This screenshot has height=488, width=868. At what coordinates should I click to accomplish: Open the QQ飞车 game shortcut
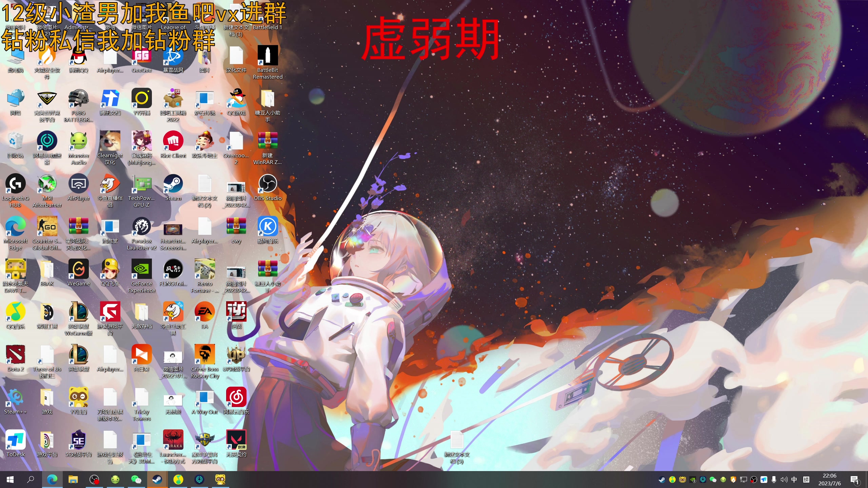click(x=110, y=273)
